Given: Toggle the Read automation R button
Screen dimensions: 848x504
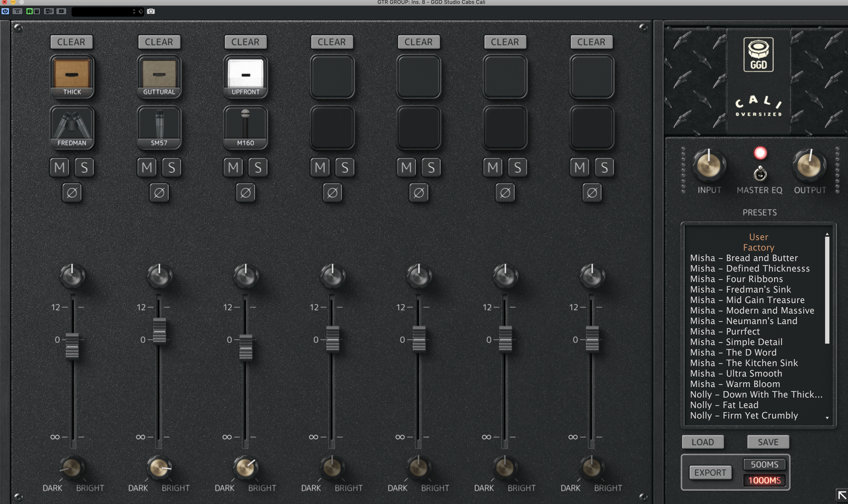Looking at the screenshot, I should [29, 11].
